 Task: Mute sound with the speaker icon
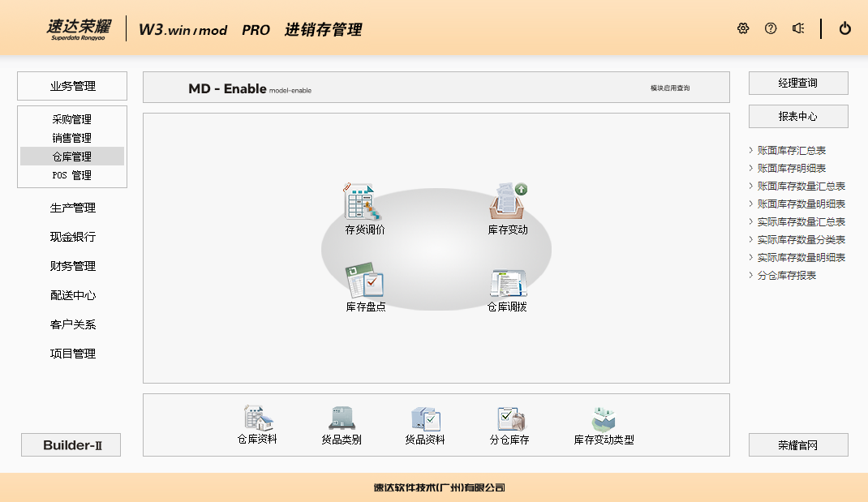[798, 28]
